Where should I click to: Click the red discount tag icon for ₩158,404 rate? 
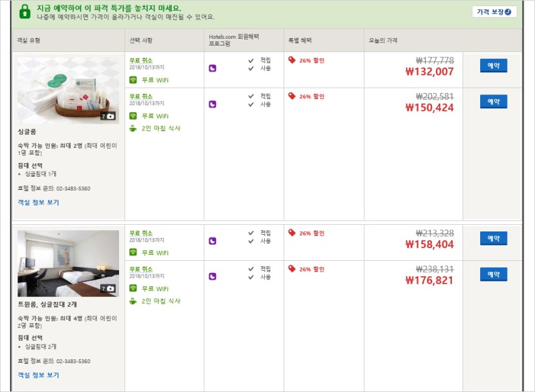(x=292, y=233)
